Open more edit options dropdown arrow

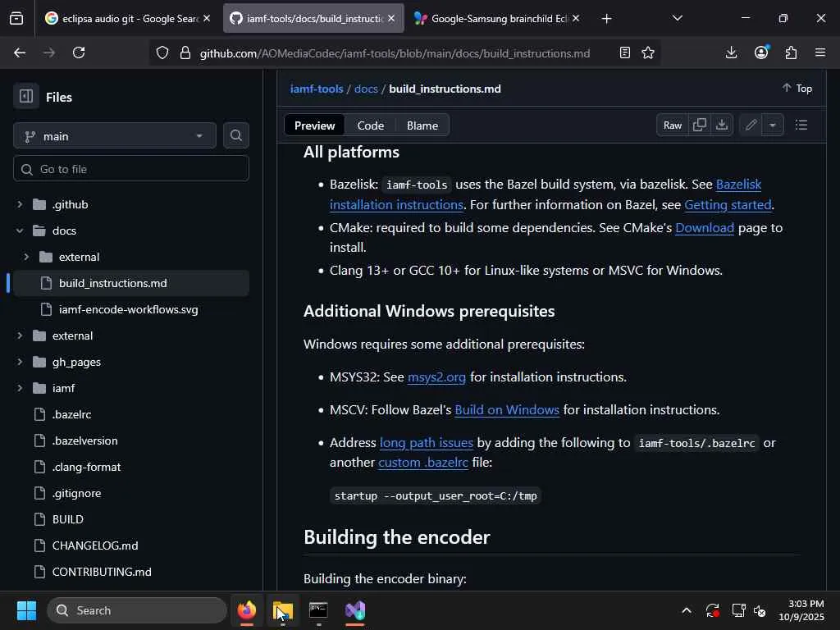coord(773,126)
